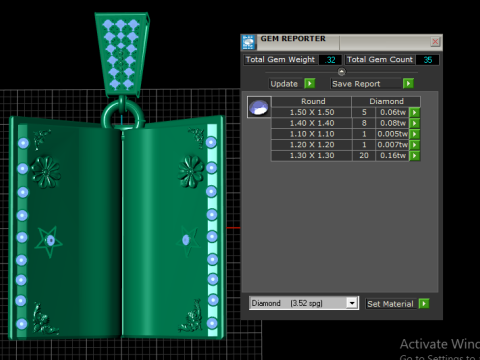Select the top gem on the left border
Viewport: 480px width, 360px height.
(x=23, y=143)
